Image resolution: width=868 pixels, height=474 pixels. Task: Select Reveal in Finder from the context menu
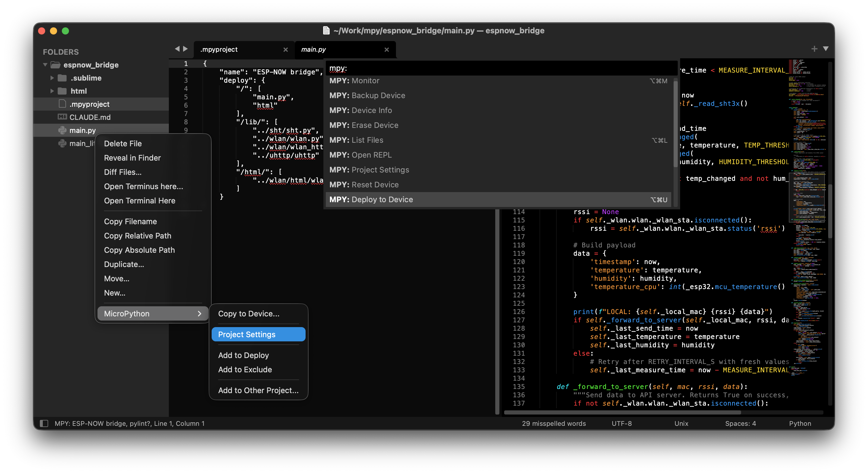pyautogui.click(x=132, y=157)
